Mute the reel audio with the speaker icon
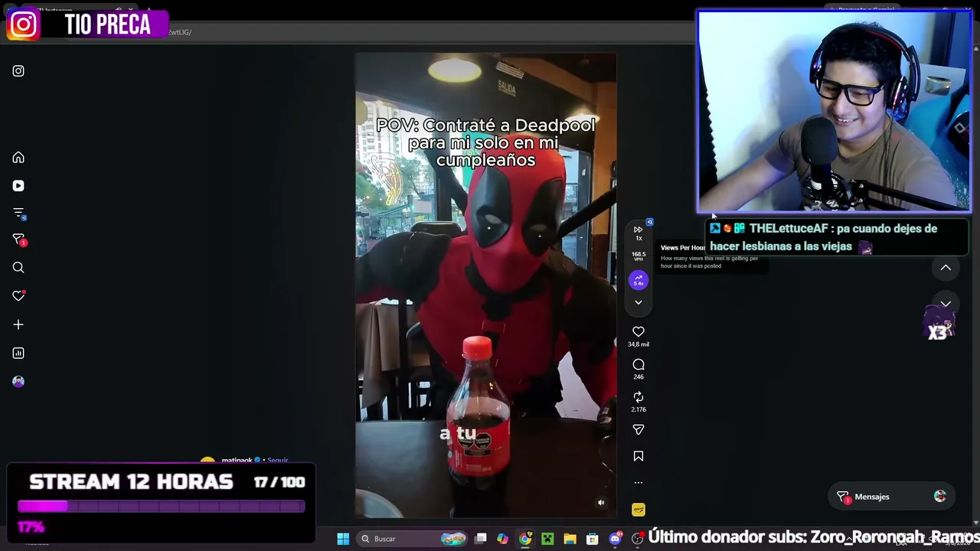980x551 pixels. pos(601,503)
